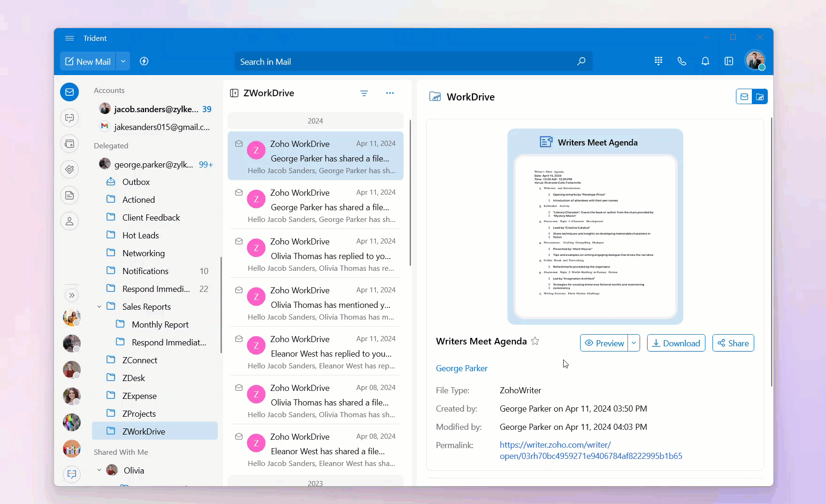826x504 pixels.
Task: Click the Writers Meet Agenda document thumbnail
Action: click(x=595, y=227)
